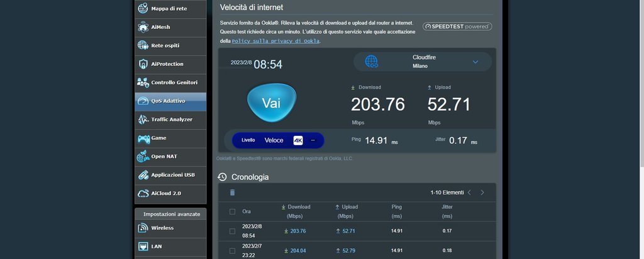The height and width of the screenshot is (259, 644).
Task: Click the Download (Mbps) column header
Action: pyautogui.click(x=296, y=211)
